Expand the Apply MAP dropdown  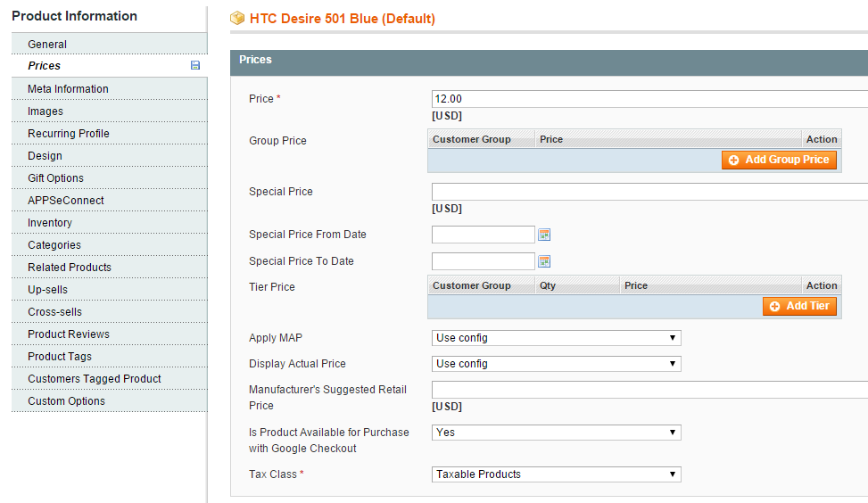557,338
